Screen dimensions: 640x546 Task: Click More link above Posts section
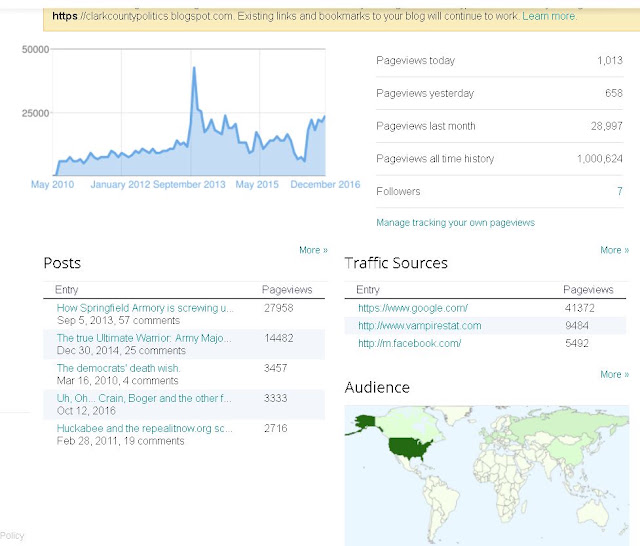[x=313, y=250]
